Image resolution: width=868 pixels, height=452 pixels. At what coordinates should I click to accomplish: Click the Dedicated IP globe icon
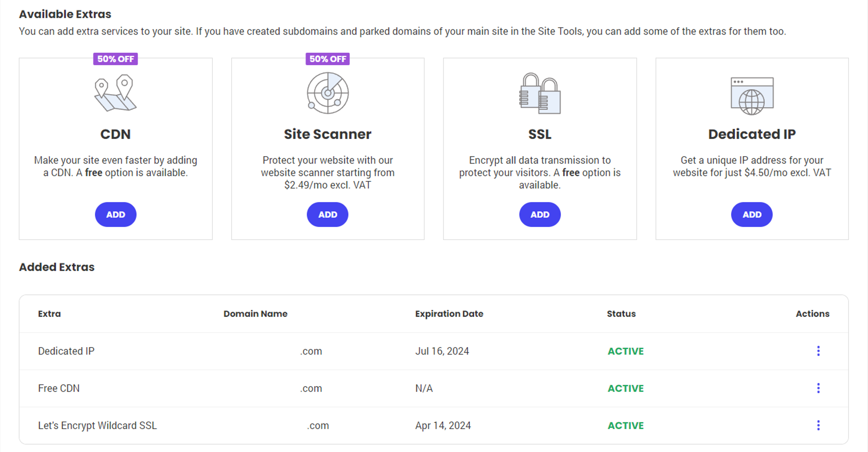[x=752, y=96]
